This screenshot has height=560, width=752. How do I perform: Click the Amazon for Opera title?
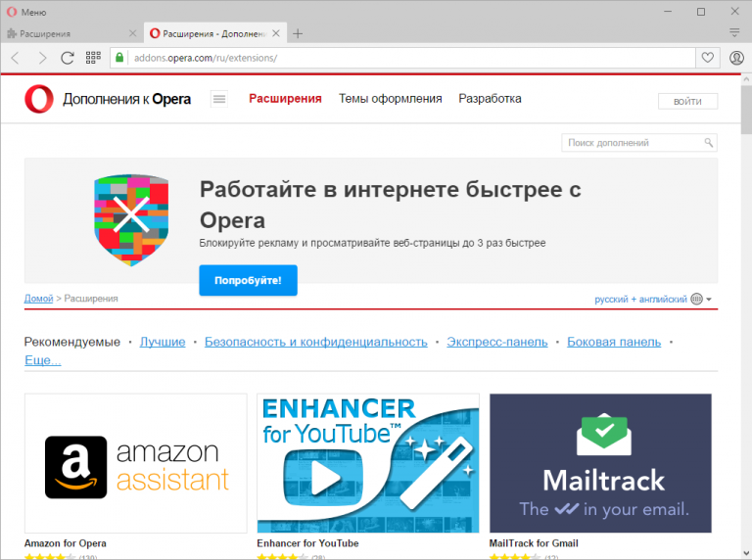pyautogui.click(x=66, y=543)
